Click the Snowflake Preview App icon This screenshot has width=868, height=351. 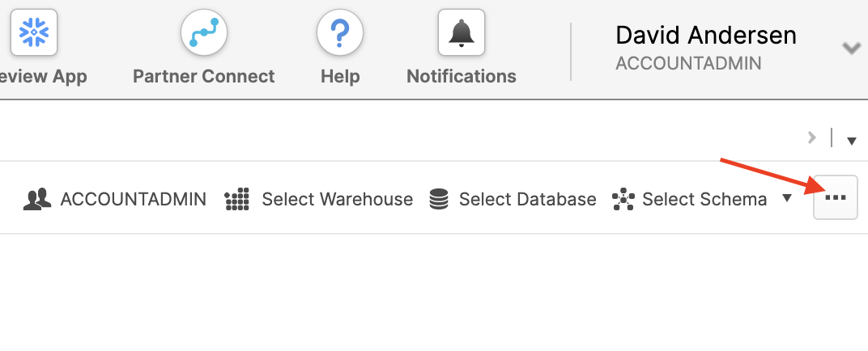pos(33,32)
